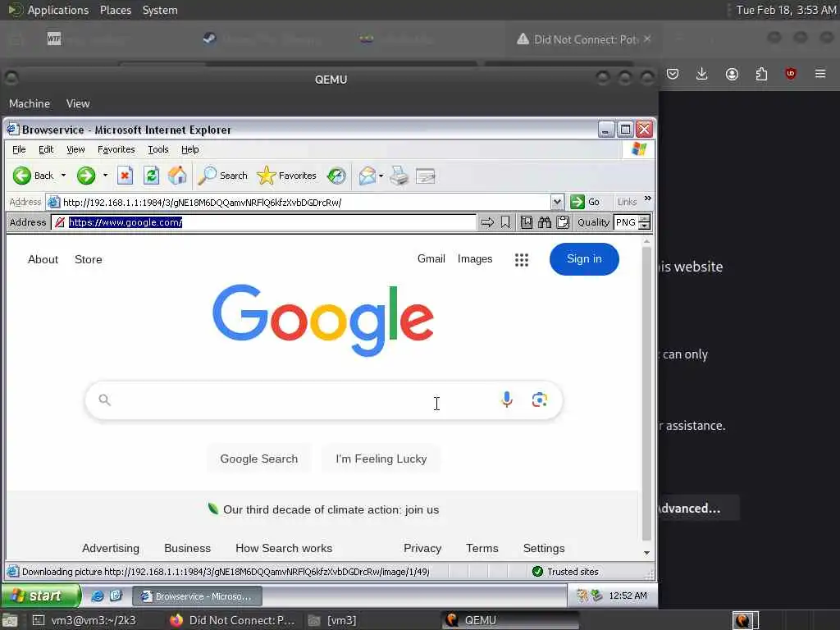
Task: Start voice search with microphone icon
Action: [507, 399]
